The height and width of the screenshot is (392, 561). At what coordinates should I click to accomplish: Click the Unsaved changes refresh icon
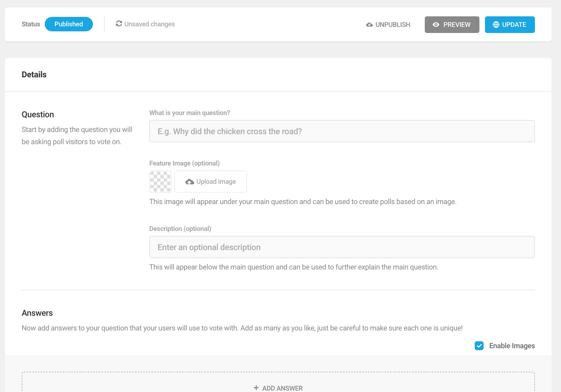tap(119, 24)
